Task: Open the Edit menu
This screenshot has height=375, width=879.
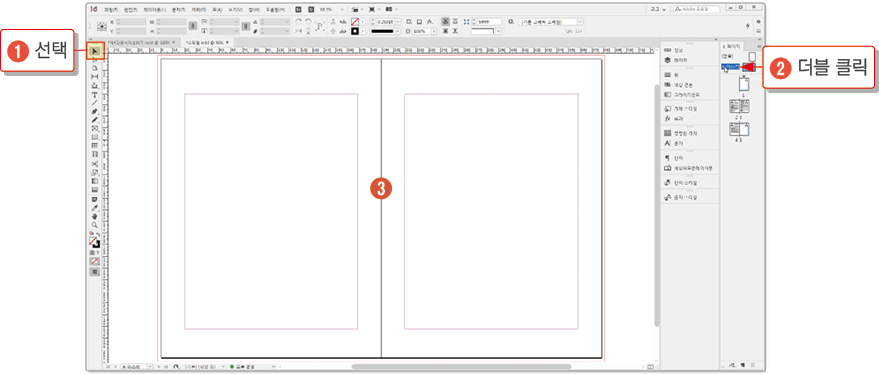Action: pos(131,10)
